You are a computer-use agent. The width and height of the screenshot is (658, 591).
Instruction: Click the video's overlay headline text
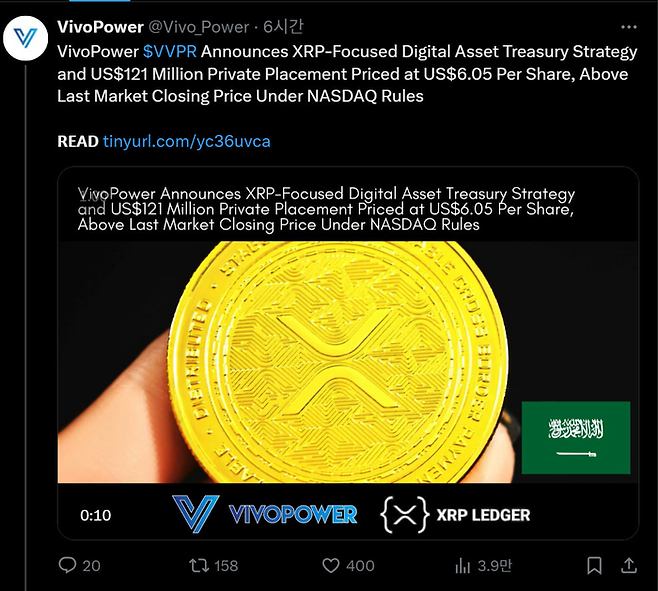click(x=327, y=208)
